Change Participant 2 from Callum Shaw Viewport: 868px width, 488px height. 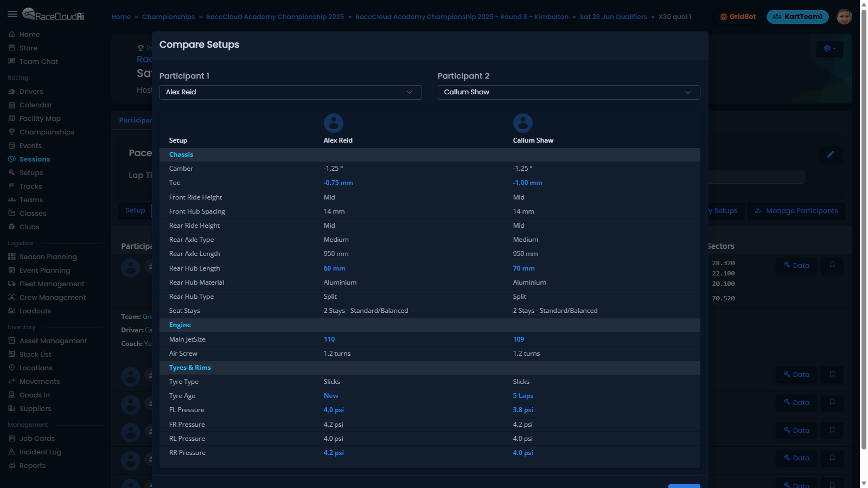pos(569,92)
